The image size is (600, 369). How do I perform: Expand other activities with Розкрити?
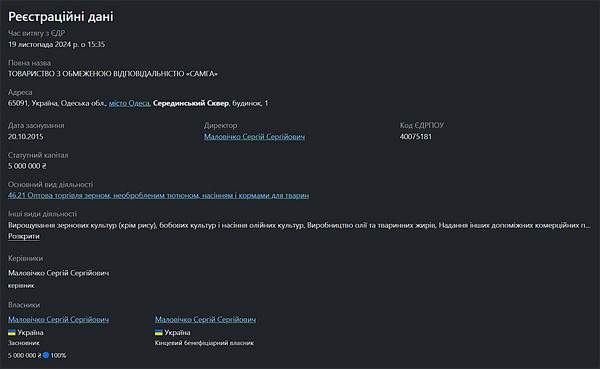24,236
